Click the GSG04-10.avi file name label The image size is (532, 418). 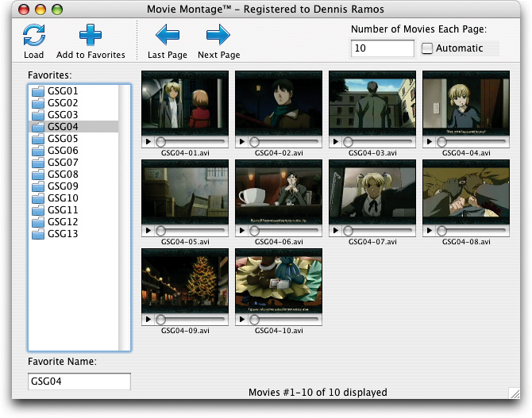click(279, 331)
